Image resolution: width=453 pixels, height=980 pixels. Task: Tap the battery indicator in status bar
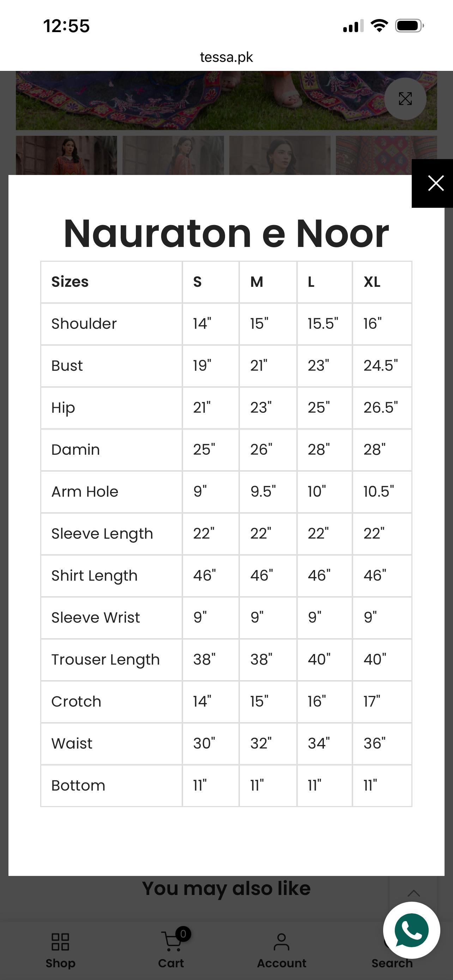coord(410,26)
